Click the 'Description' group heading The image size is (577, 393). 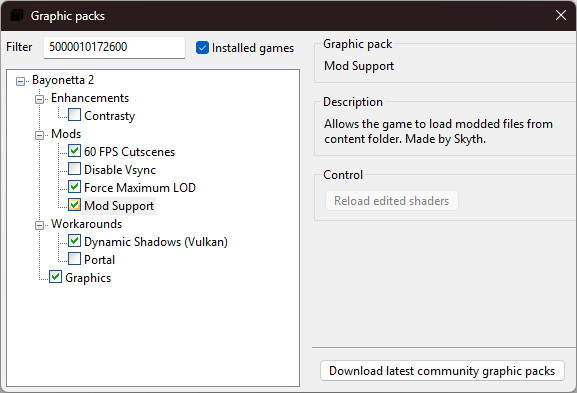(x=353, y=102)
